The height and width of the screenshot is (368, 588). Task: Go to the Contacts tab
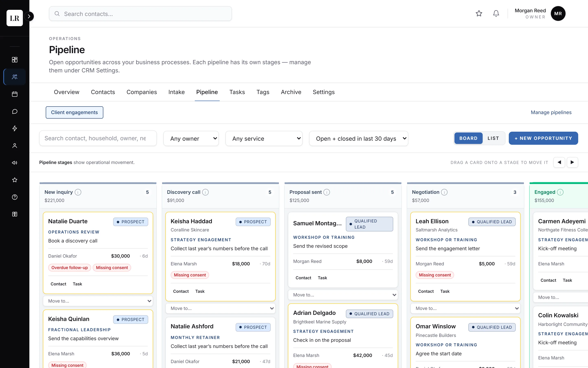tap(103, 92)
